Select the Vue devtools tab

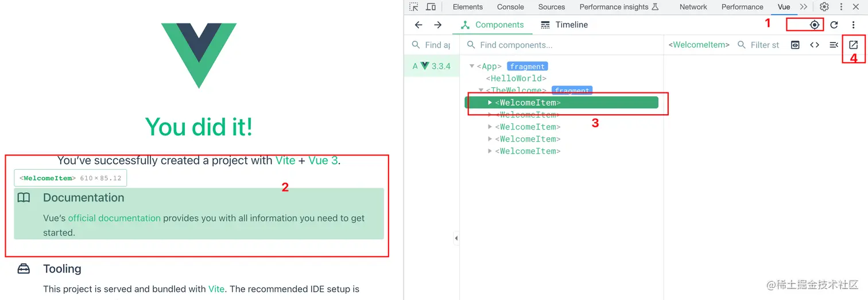pyautogui.click(x=784, y=7)
